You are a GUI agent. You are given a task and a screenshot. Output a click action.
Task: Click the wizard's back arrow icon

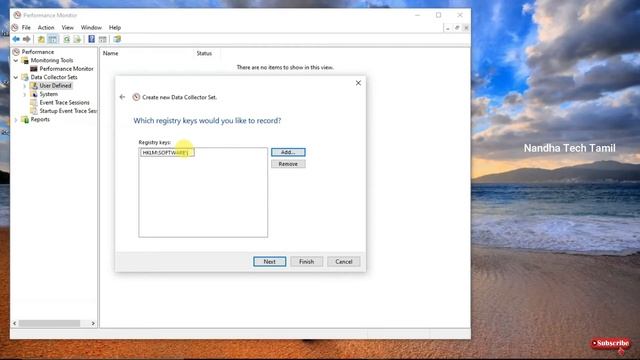122,97
